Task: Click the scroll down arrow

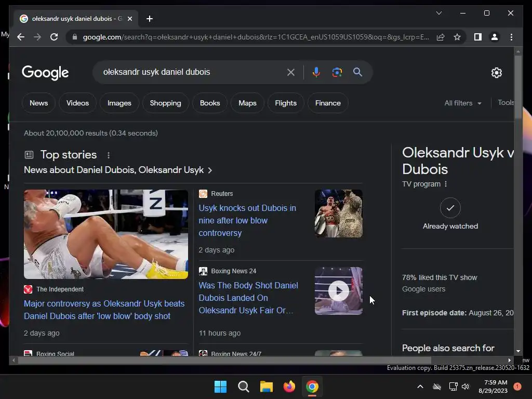Action: click(518, 351)
